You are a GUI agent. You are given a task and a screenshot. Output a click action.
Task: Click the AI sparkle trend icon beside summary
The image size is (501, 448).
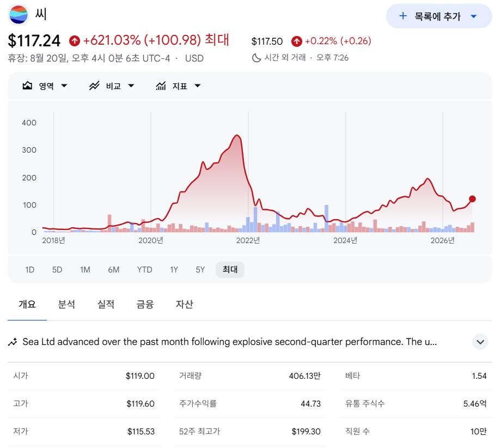13,342
